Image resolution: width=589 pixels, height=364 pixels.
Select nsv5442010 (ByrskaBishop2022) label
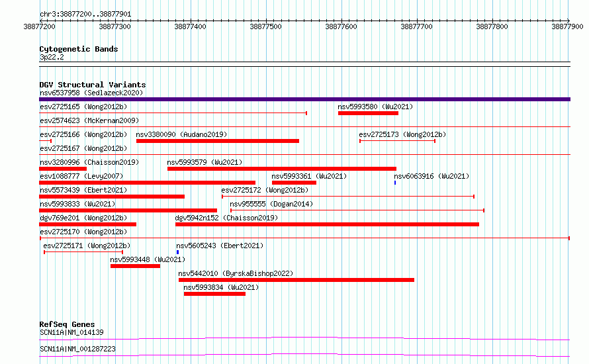tap(236, 273)
